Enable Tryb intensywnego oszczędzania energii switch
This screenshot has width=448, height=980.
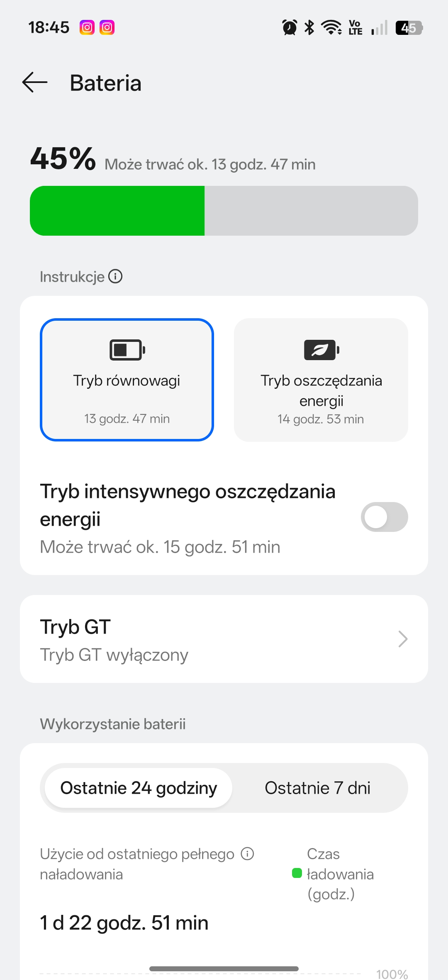384,517
